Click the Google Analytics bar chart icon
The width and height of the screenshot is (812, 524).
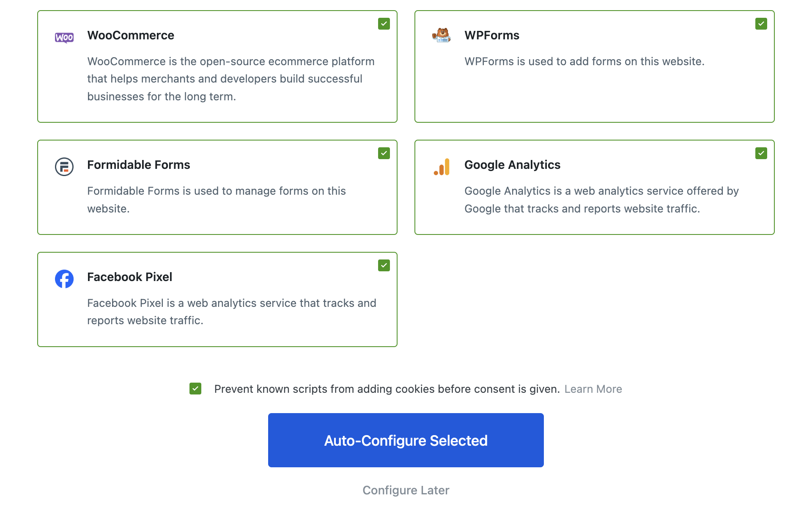click(x=442, y=167)
